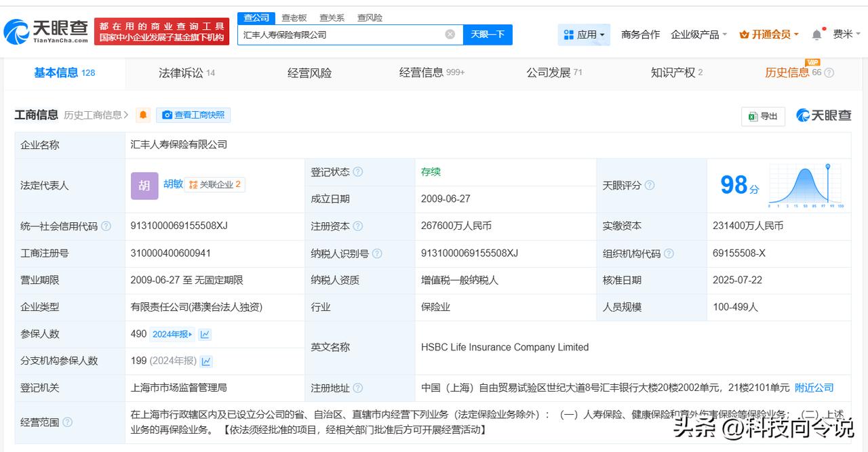Clear the search box with X icon
Image resolution: width=868 pixels, height=452 pixels.
pyautogui.click(x=450, y=34)
